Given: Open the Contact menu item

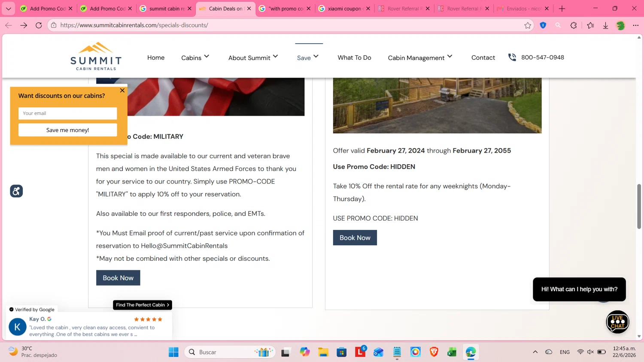Looking at the screenshot, I should [x=483, y=57].
